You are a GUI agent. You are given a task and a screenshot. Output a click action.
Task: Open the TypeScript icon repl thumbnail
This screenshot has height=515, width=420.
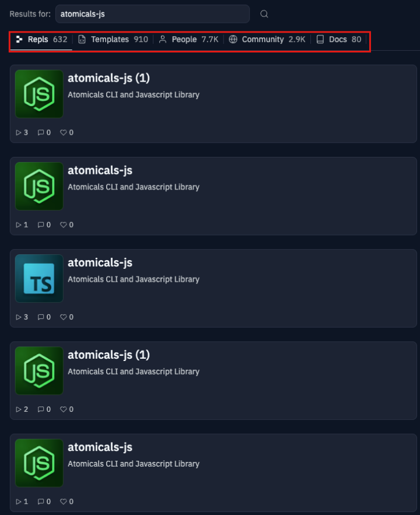point(39,279)
